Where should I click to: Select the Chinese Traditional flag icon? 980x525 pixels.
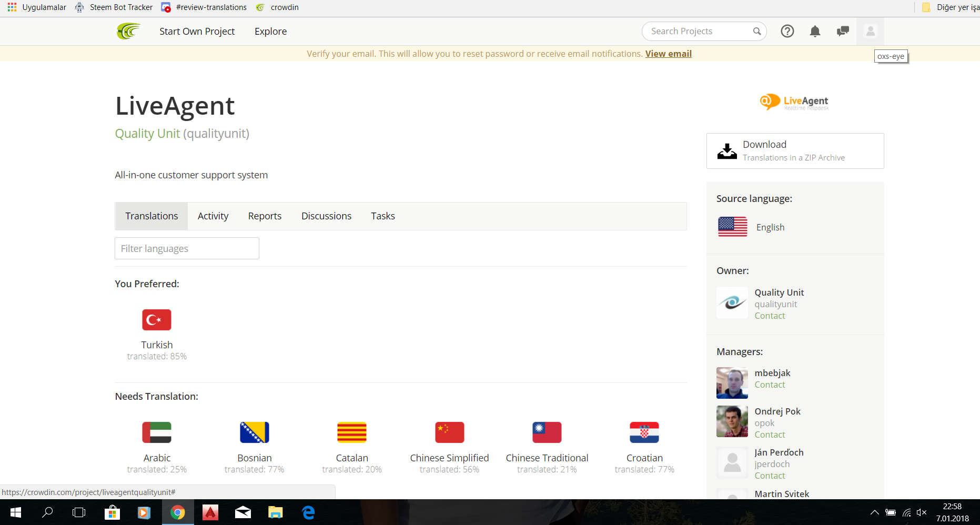click(547, 432)
